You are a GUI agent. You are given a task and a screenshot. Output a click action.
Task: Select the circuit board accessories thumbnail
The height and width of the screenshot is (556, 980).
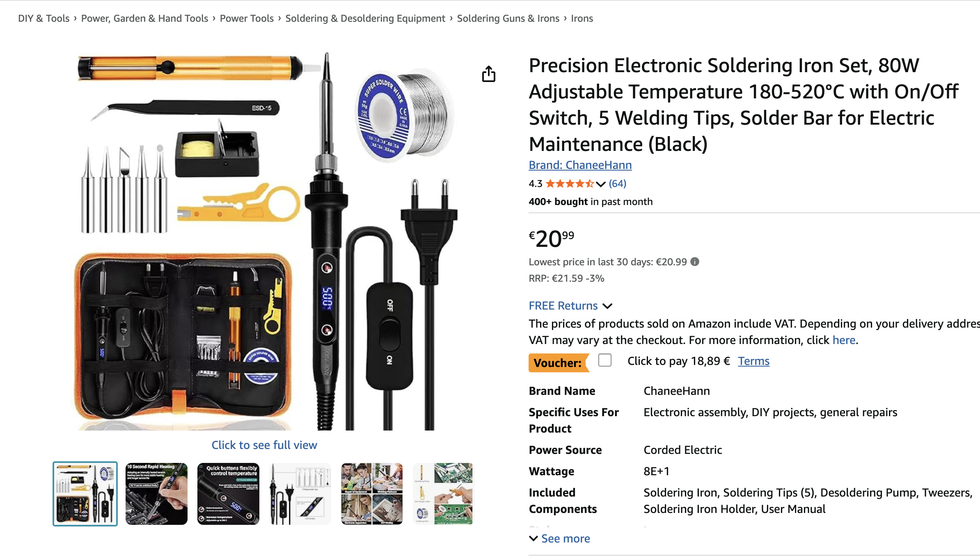coord(444,494)
